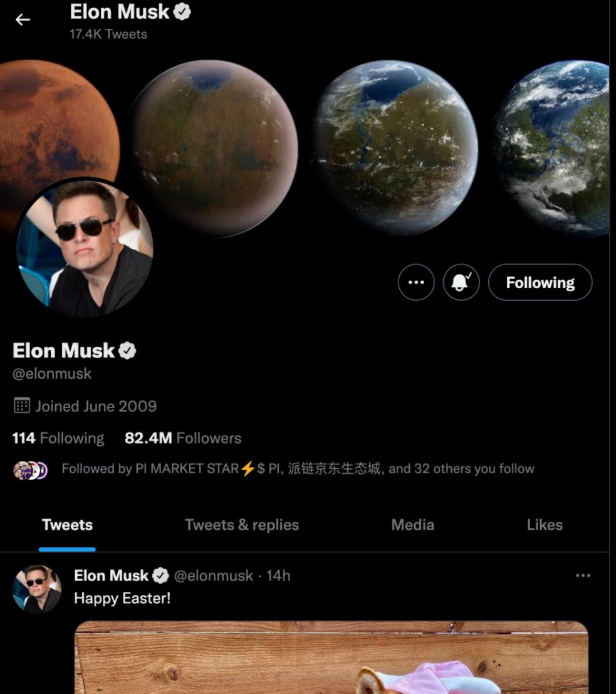Click the small avatar on the Happy Easter tweet

(x=37, y=589)
